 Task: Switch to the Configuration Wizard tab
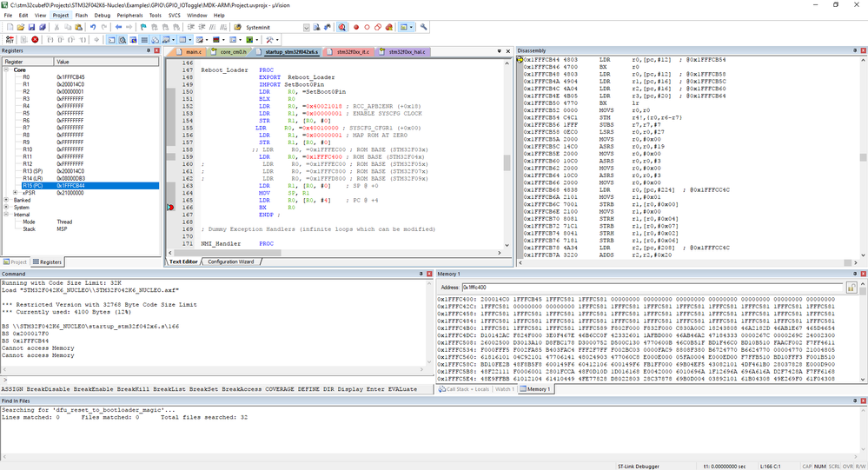(x=230, y=261)
